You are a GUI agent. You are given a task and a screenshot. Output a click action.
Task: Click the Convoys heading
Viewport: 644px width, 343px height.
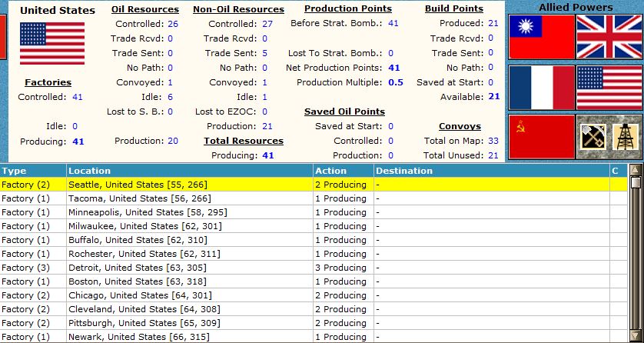[x=460, y=126]
